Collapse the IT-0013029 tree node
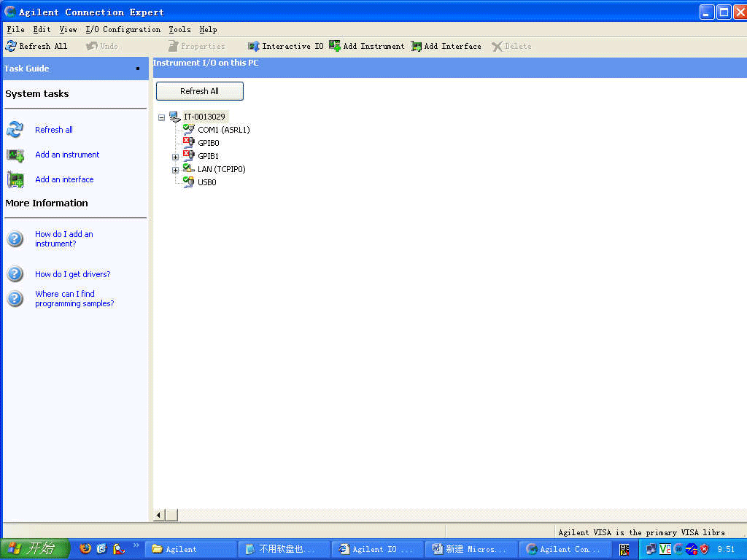The width and height of the screenshot is (747, 560). 161,117
